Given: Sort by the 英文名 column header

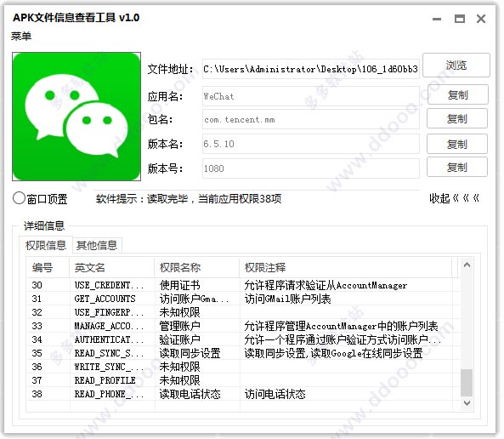Looking at the screenshot, I should 112,267.
